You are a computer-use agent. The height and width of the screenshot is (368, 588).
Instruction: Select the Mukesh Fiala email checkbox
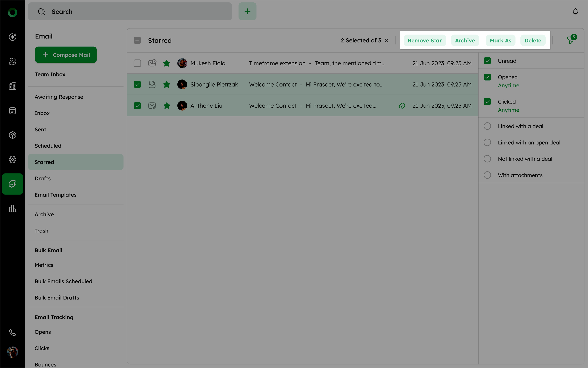tap(137, 63)
